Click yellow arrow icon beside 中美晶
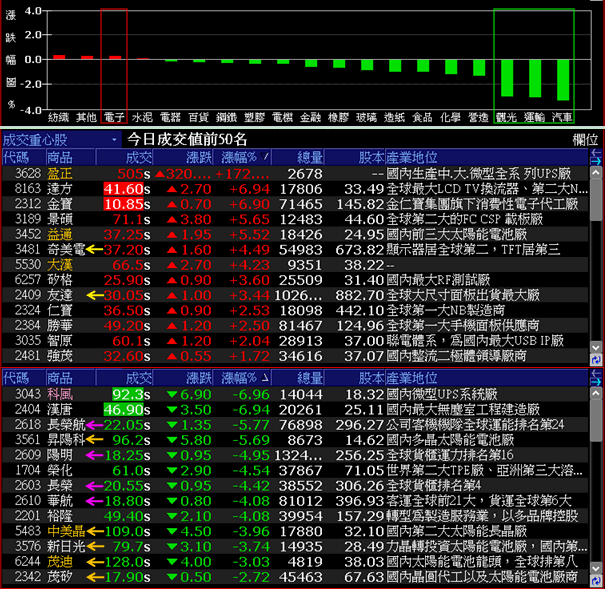This screenshot has width=605, height=589. click(95, 532)
